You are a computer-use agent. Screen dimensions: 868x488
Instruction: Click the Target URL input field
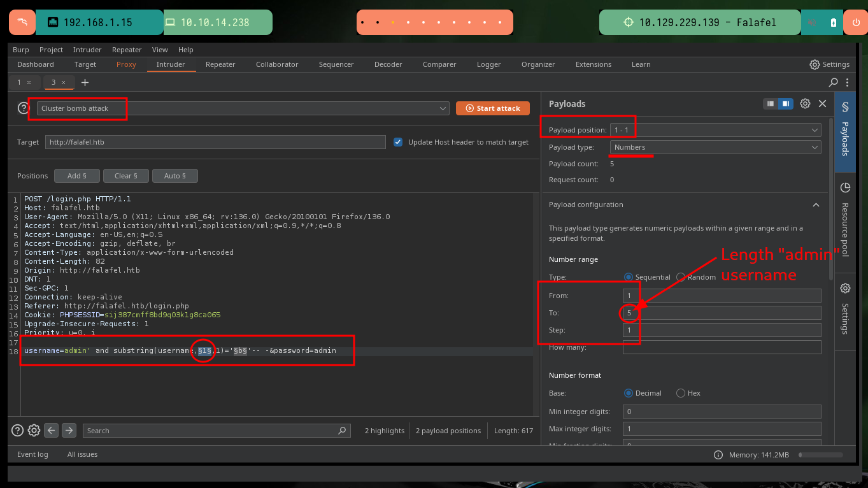click(215, 142)
